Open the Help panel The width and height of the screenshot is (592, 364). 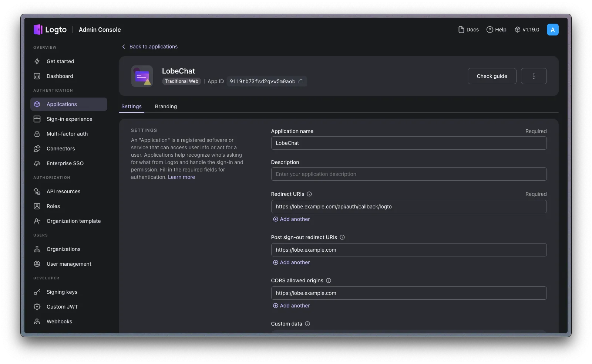coord(496,30)
